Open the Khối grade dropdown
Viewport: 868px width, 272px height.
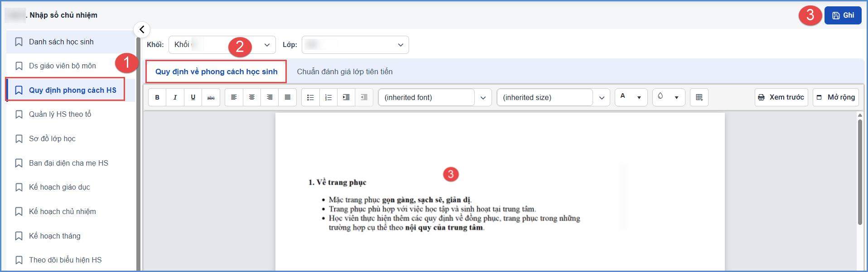pos(222,45)
